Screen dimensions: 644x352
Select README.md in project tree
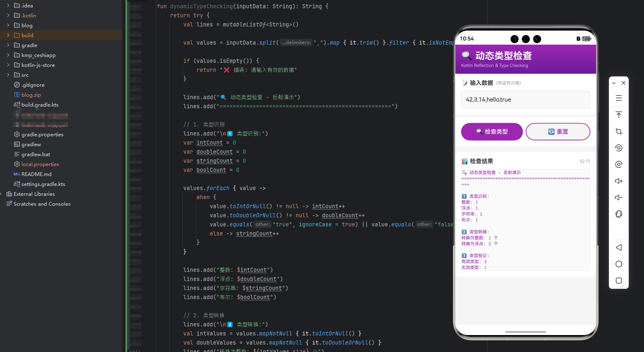tap(36, 174)
